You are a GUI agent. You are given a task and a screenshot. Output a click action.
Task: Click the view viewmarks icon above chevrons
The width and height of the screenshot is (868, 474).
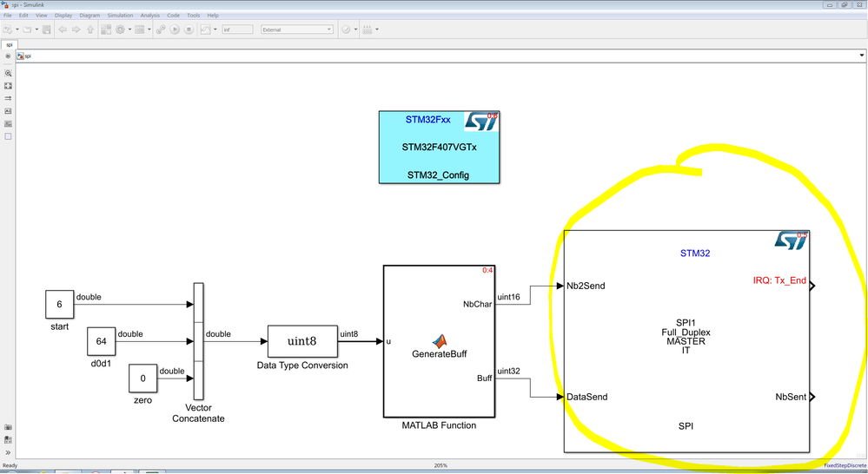(x=8, y=439)
